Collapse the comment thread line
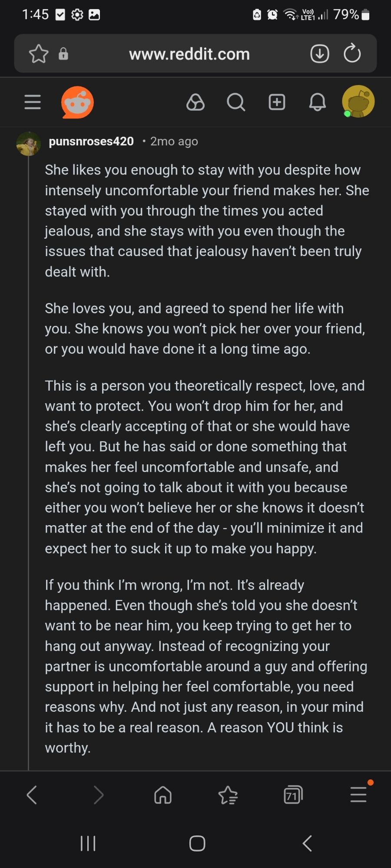This screenshot has width=391, height=868. tap(28, 434)
